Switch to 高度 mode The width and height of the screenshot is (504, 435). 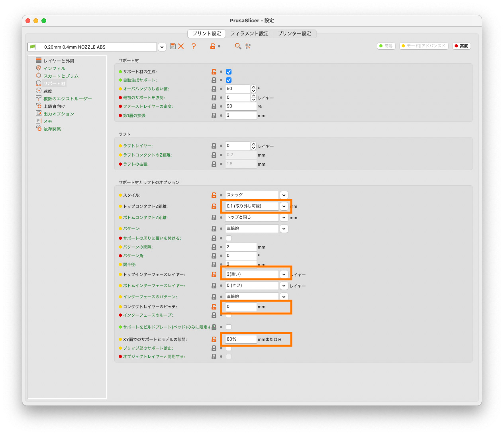(462, 46)
